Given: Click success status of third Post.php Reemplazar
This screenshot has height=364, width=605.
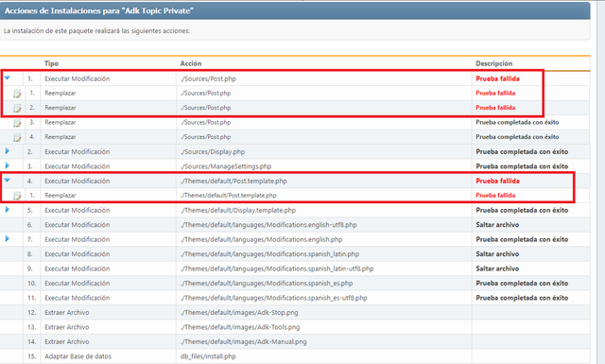Looking at the screenshot, I should [517, 122].
